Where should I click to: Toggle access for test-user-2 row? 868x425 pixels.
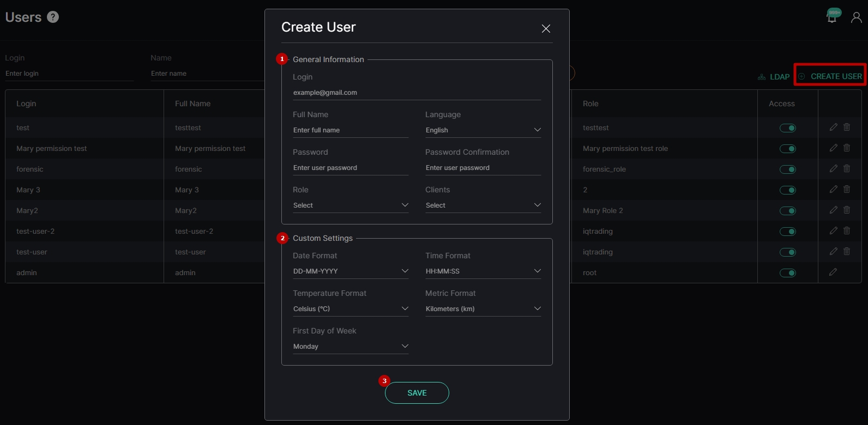pyautogui.click(x=788, y=232)
